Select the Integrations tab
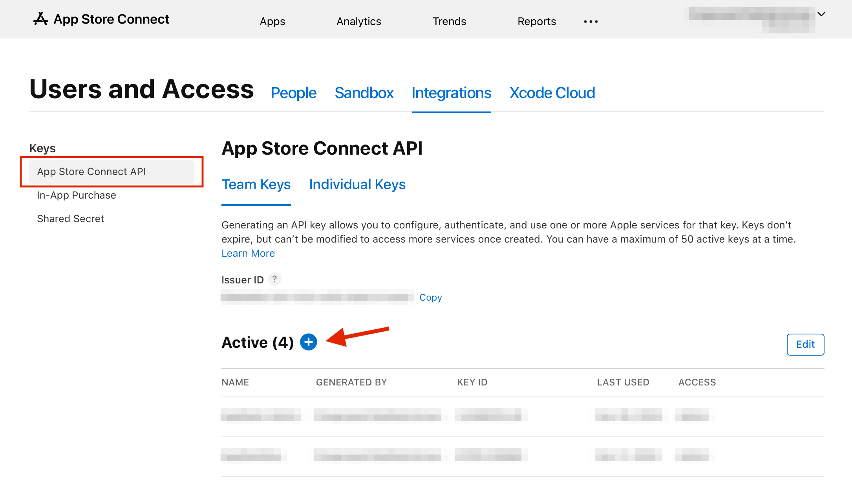 tap(451, 93)
